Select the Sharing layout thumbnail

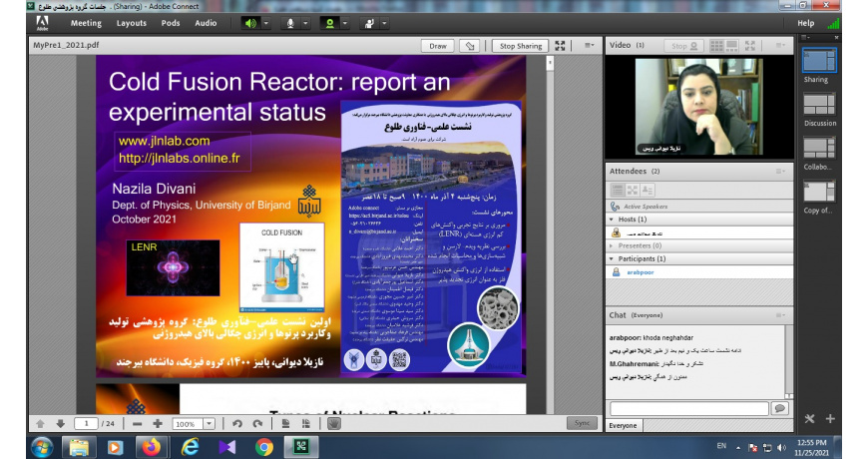click(819, 61)
